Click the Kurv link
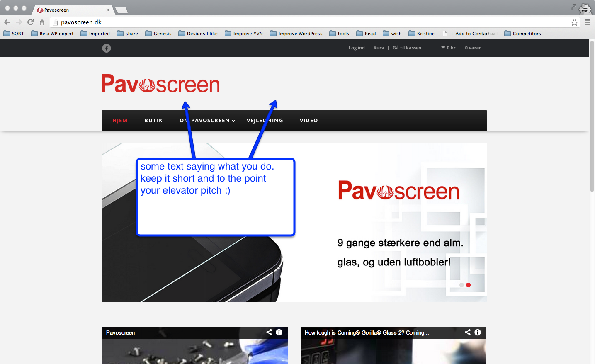The image size is (595, 364). point(379,48)
